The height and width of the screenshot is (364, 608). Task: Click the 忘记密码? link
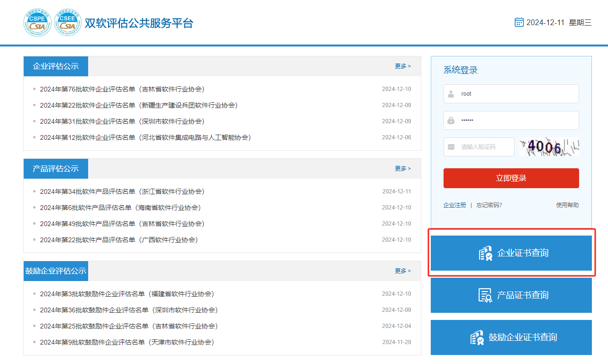pos(489,205)
